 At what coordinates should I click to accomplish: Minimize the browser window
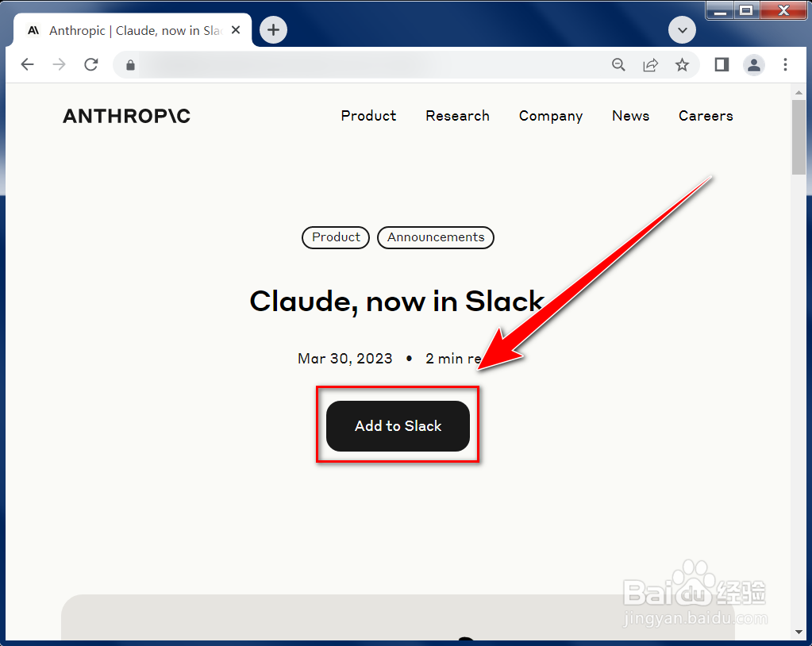pyautogui.click(x=721, y=10)
